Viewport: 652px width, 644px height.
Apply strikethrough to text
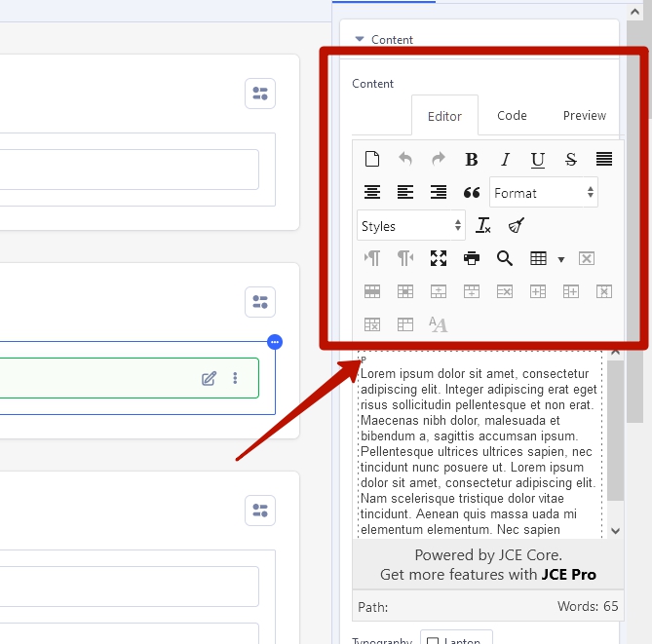coord(571,160)
